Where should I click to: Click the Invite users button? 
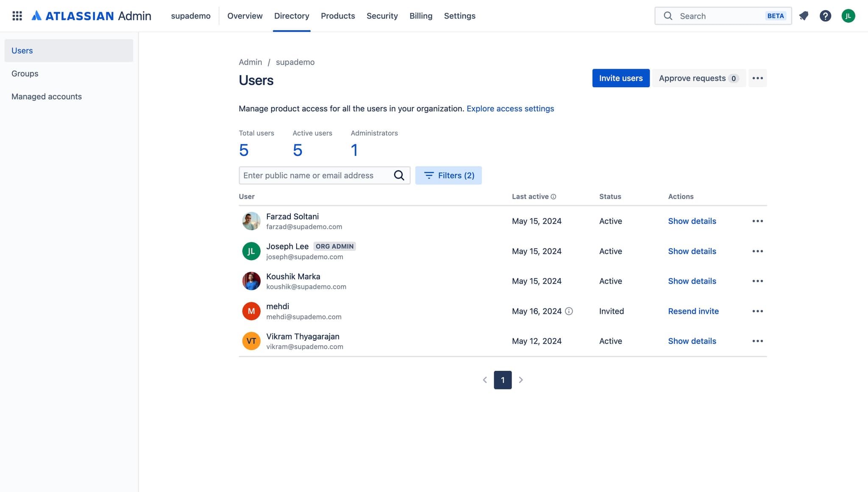620,78
